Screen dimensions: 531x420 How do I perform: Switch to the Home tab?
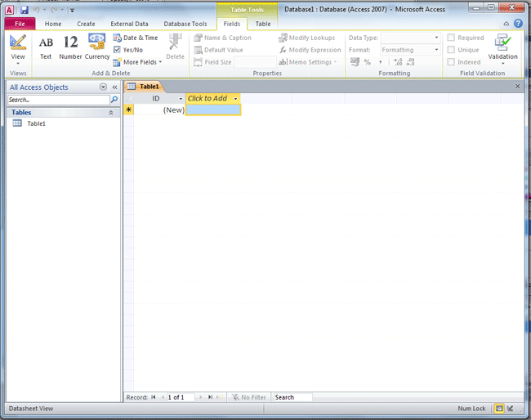53,24
